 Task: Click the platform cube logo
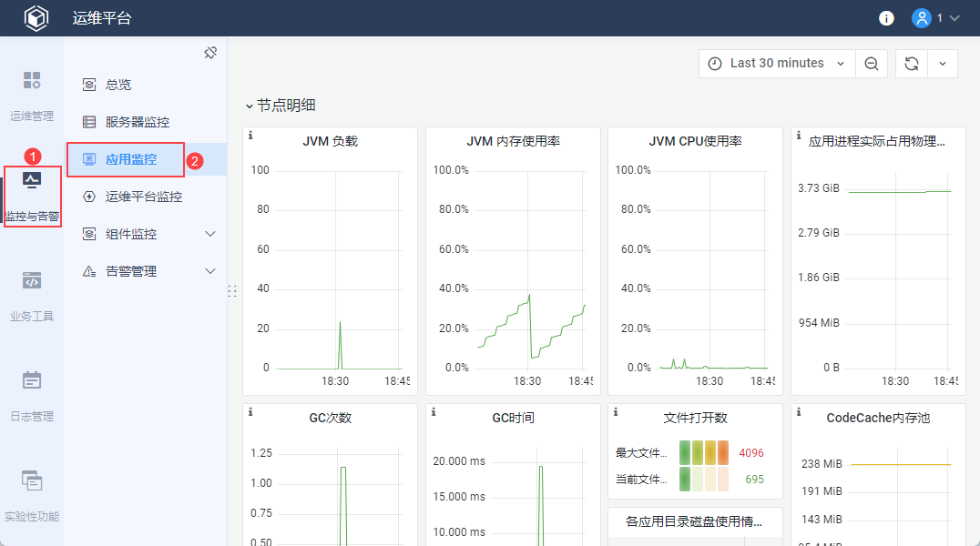[x=36, y=18]
